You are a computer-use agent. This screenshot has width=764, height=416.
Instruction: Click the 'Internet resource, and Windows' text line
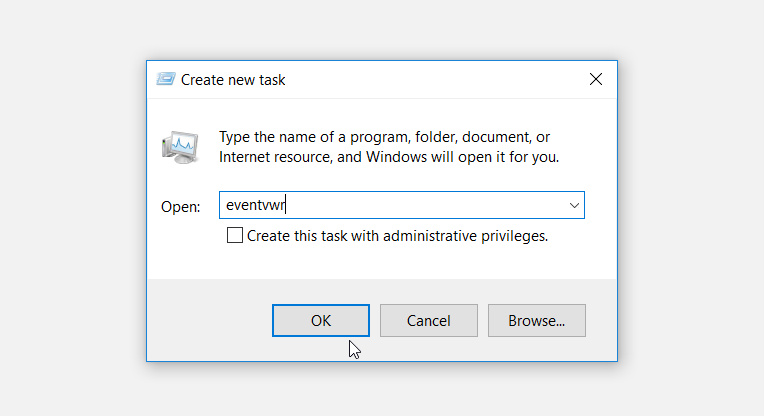388,157
